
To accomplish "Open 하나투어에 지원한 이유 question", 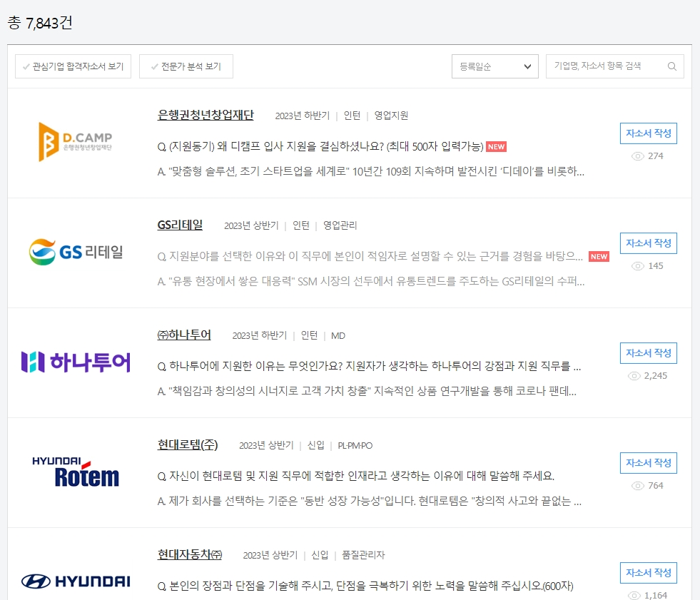I will coord(369,366).
